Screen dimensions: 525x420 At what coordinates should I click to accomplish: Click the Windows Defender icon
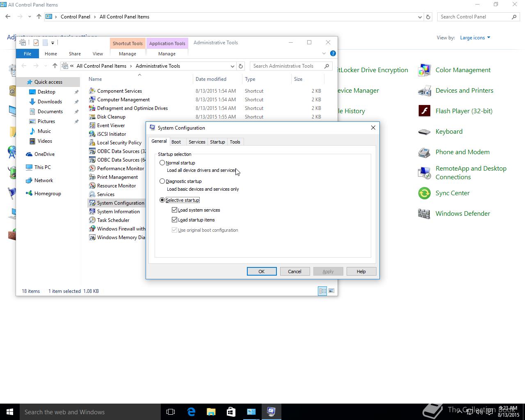pyautogui.click(x=424, y=214)
